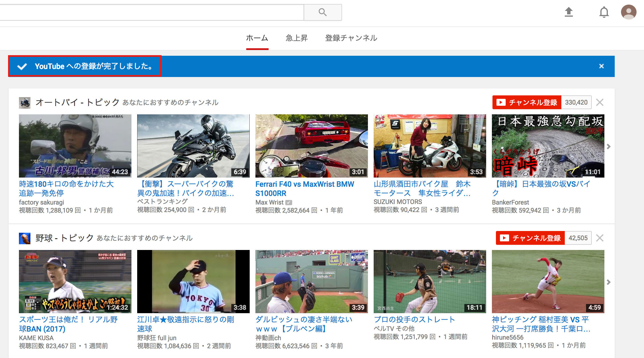Viewport: 644px width, 358px height.
Task: Click subscriber count 330,420
Action: click(x=576, y=102)
